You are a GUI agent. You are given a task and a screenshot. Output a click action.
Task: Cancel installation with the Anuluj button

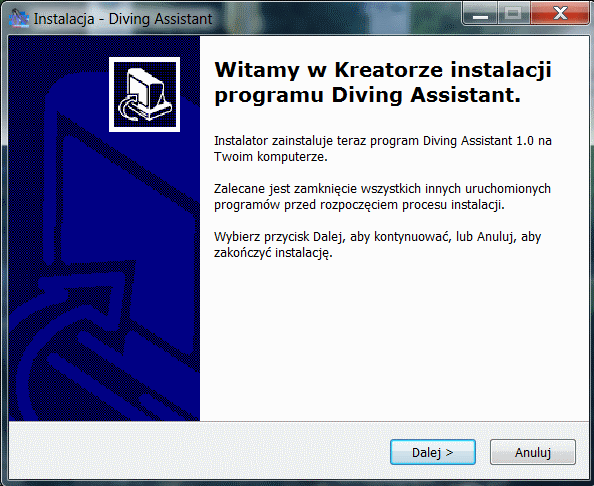point(533,452)
